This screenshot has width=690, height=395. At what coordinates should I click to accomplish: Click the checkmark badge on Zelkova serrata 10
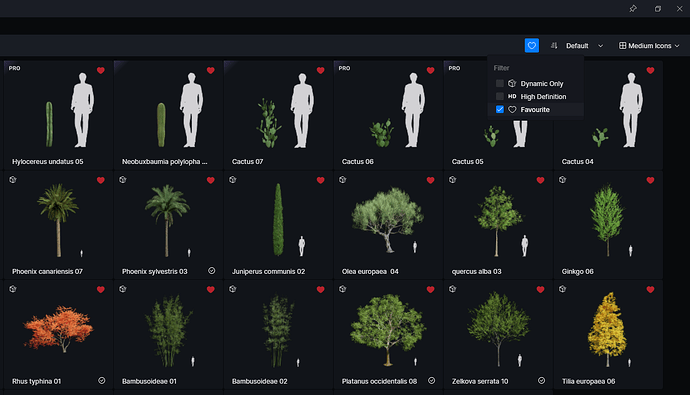[541, 380]
